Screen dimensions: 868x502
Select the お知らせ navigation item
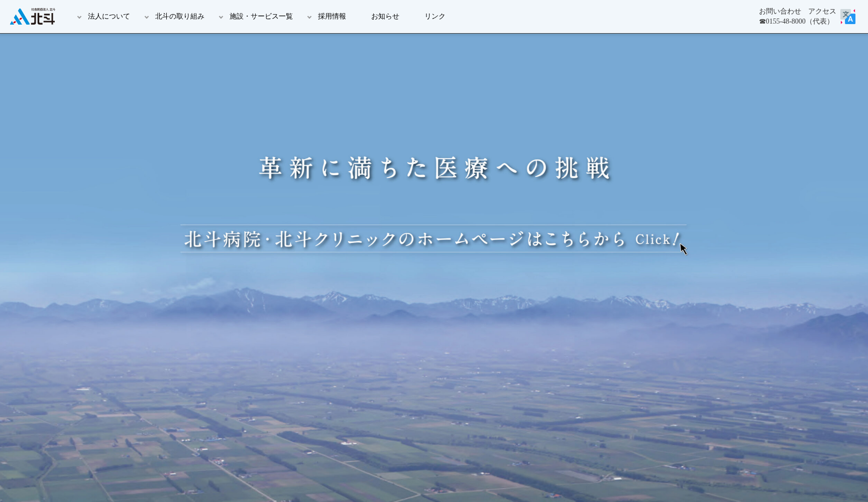click(385, 16)
